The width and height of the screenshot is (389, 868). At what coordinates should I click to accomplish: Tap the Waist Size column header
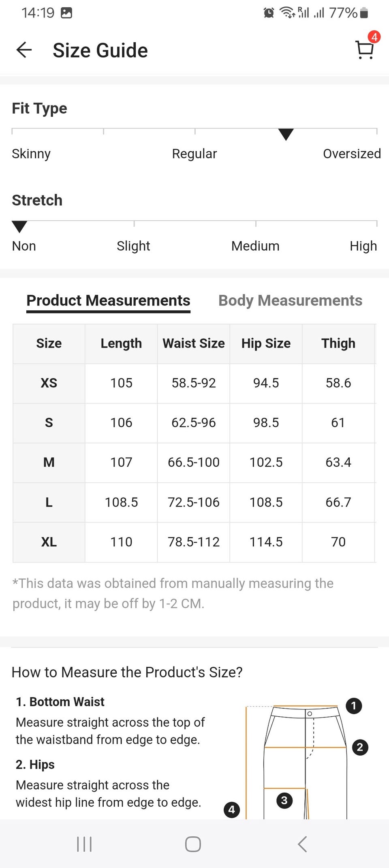[x=194, y=344]
